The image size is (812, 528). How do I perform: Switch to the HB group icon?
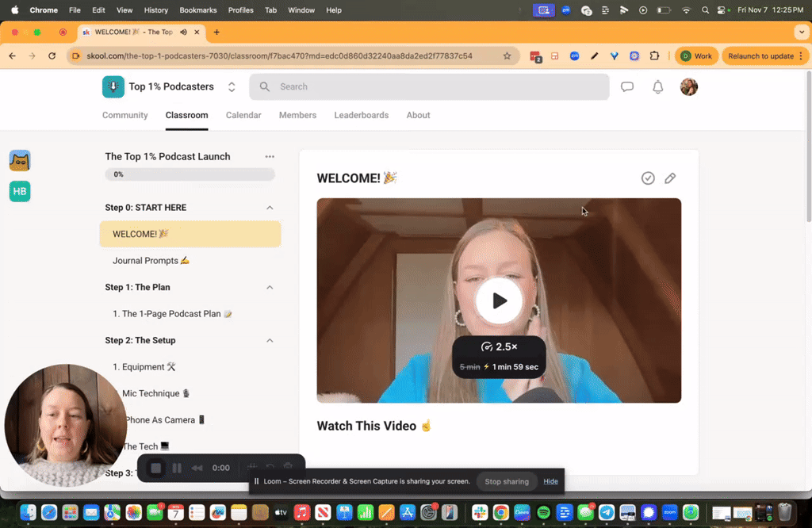(20, 192)
